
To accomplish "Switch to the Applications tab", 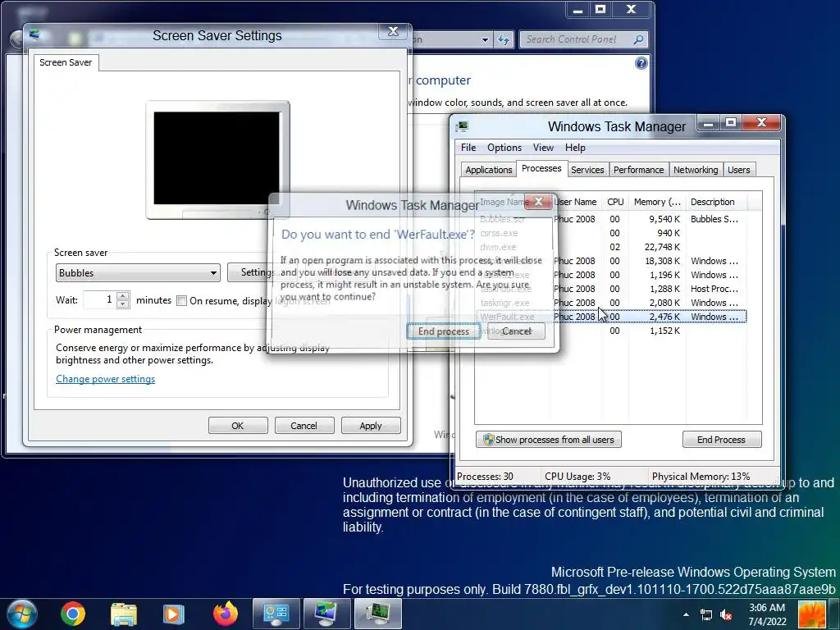I will pos(488,170).
